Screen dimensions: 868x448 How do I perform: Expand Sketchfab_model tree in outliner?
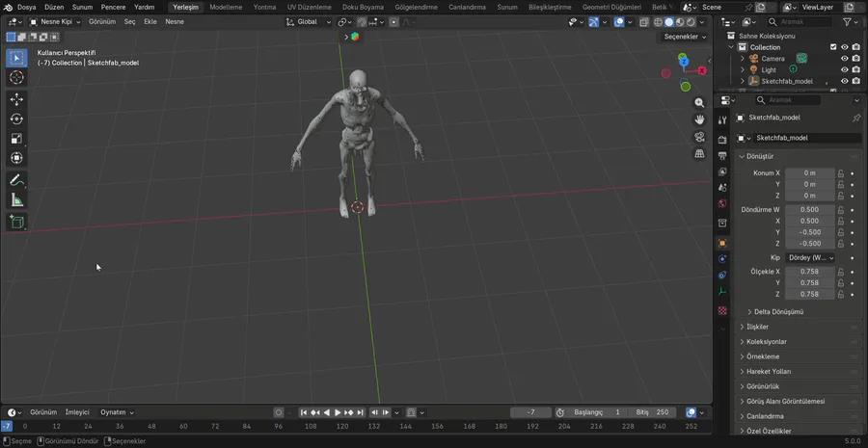click(743, 81)
